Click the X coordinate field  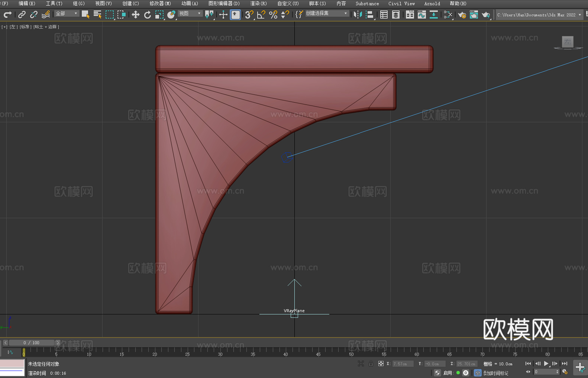click(403, 364)
